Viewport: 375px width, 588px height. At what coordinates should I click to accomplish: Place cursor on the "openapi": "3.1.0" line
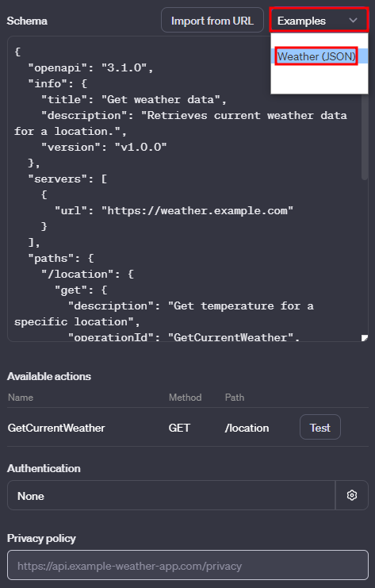point(90,68)
